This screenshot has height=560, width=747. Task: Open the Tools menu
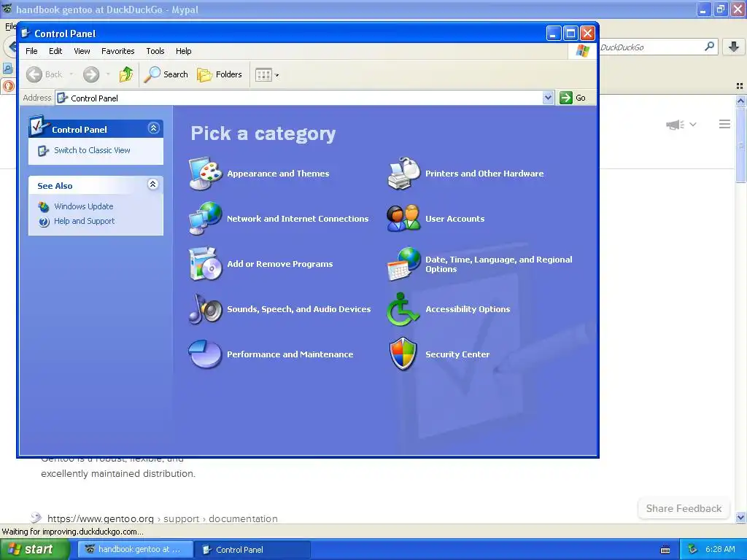point(155,51)
